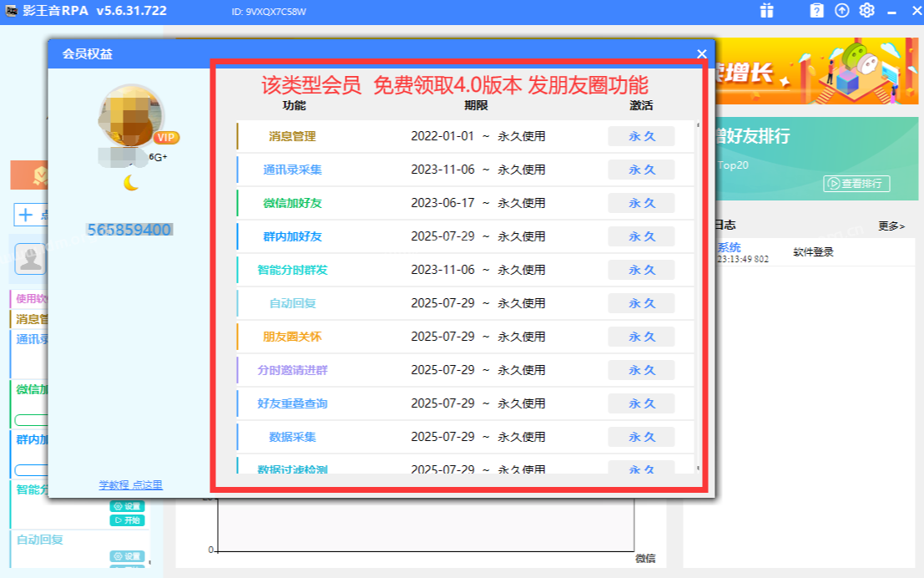This screenshot has height=578, width=924.
Task: Close the 会员权益 dialog with X
Action: [x=701, y=53]
